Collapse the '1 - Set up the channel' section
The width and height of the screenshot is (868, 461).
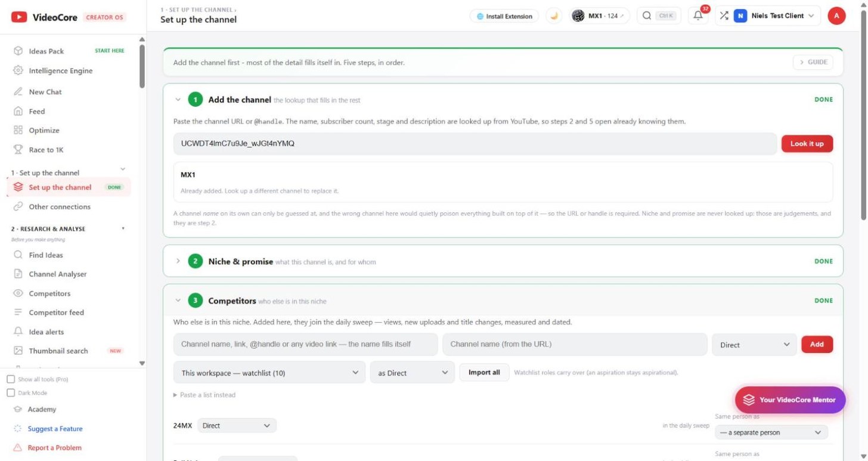click(x=123, y=169)
